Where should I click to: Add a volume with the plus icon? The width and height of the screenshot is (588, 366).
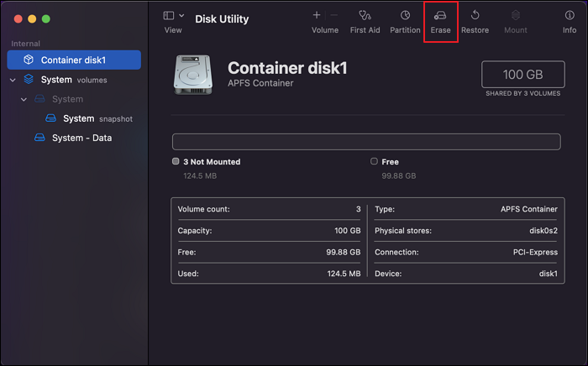[x=317, y=15]
